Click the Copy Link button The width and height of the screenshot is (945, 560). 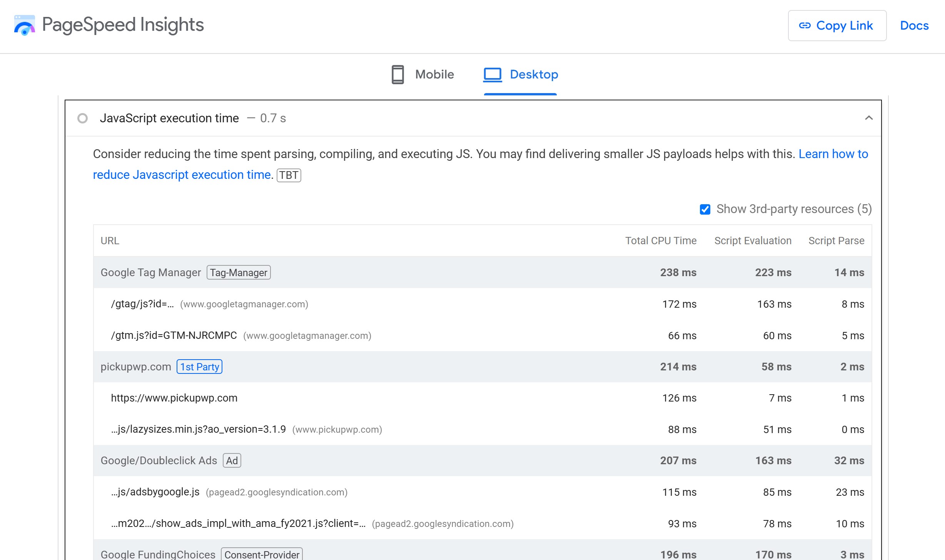(x=836, y=25)
